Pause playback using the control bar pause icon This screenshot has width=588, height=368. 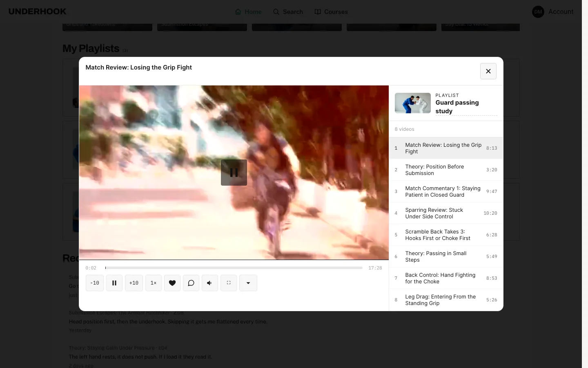pos(114,283)
